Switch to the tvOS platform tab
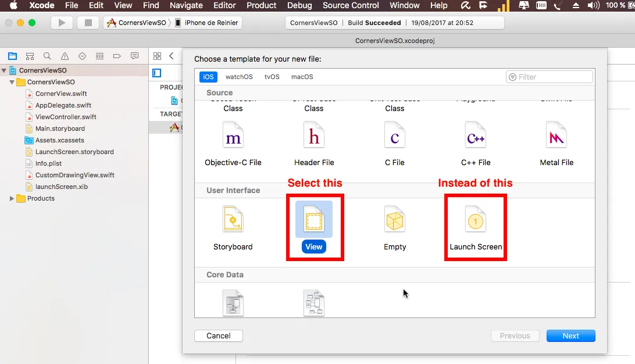Viewport: 635px width, 364px height. point(272,77)
